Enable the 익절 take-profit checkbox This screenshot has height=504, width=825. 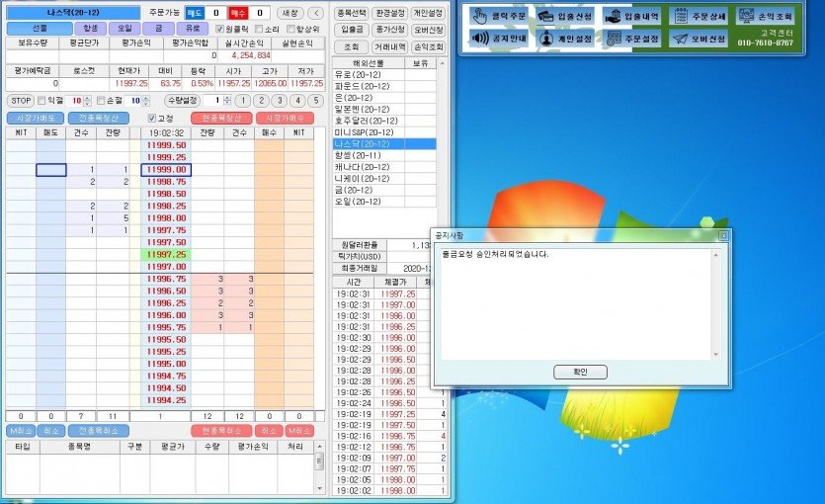[41, 101]
